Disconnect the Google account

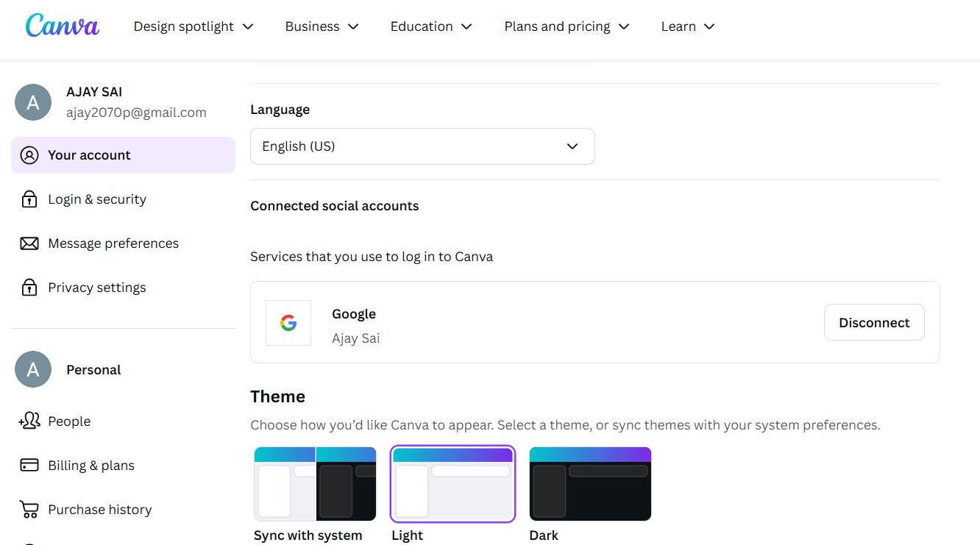click(874, 322)
